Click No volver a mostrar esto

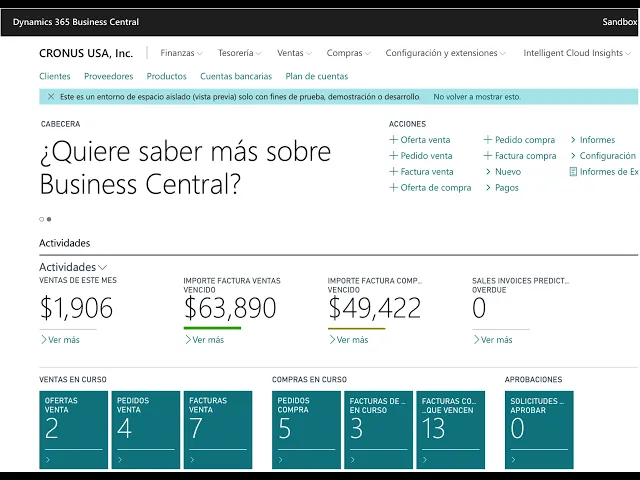click(477, 97)
